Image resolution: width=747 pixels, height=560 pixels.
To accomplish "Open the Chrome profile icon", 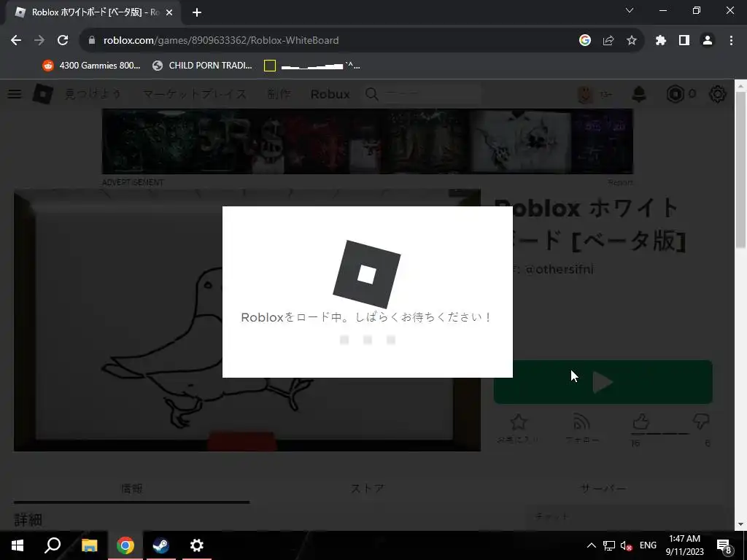I will coord(708,41).
